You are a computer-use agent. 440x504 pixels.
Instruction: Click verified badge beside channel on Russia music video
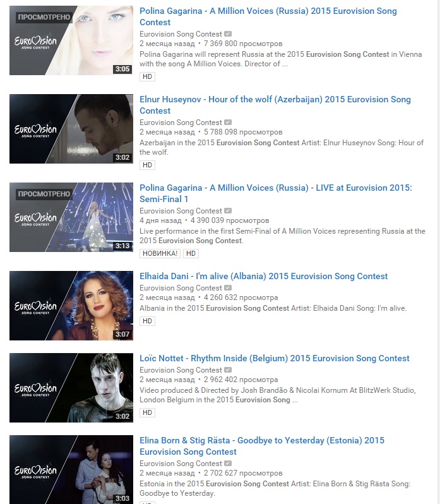point(228,33)
